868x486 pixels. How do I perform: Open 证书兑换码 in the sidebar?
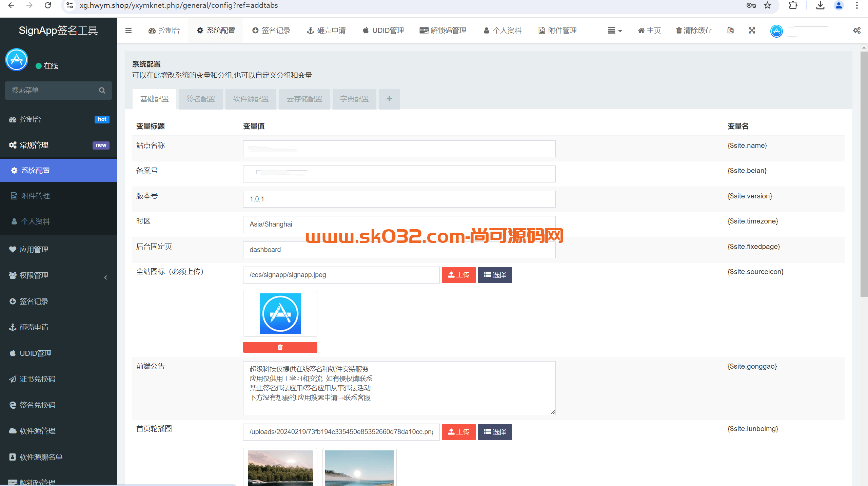pyautogui.click(x=58, y=379)
